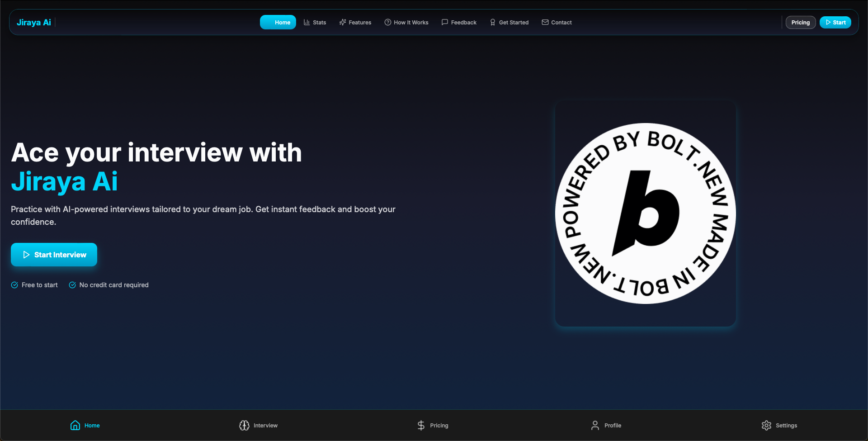The width and height of the screenshot is (868, 441).
Task: Select the Home tab in top navigation
Action: click(278, 22)
